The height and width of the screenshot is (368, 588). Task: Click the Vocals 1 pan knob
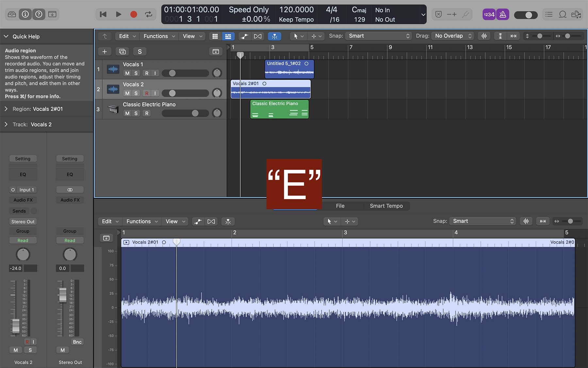pos(217,73)
